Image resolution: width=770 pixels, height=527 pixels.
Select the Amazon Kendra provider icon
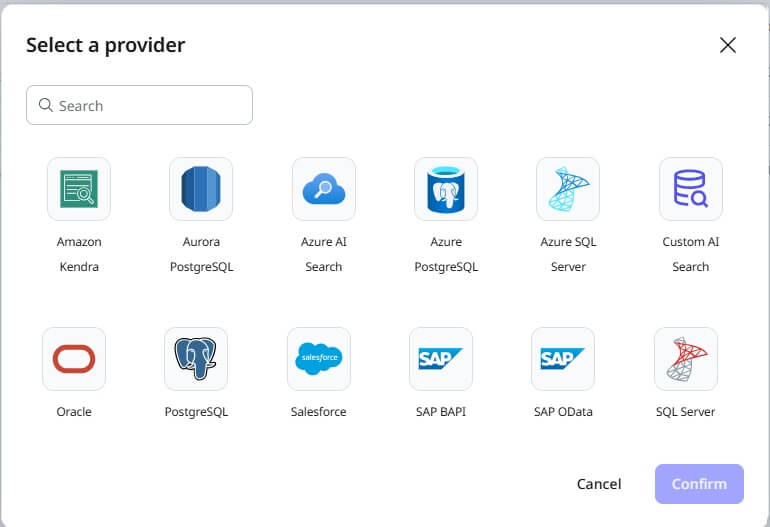(79, 189)
